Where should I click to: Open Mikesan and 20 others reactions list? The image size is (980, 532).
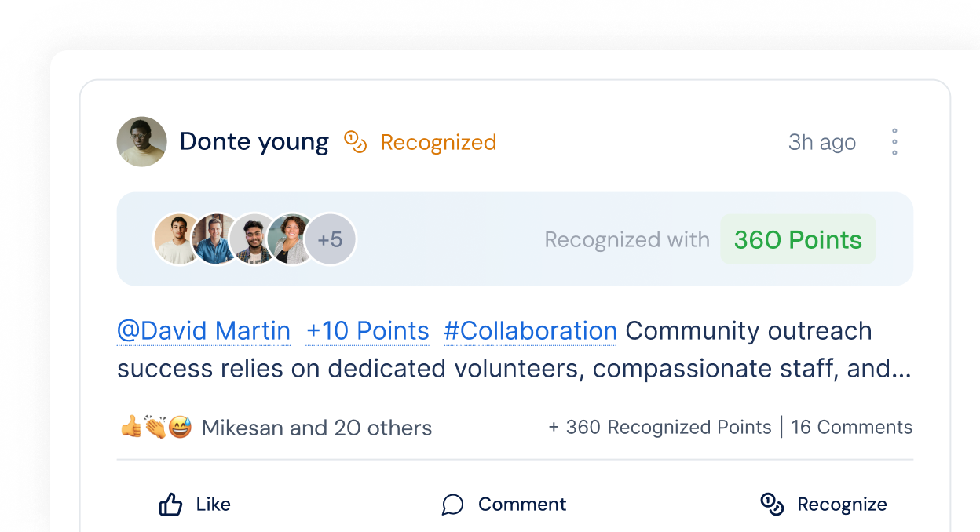pos(317,428)
